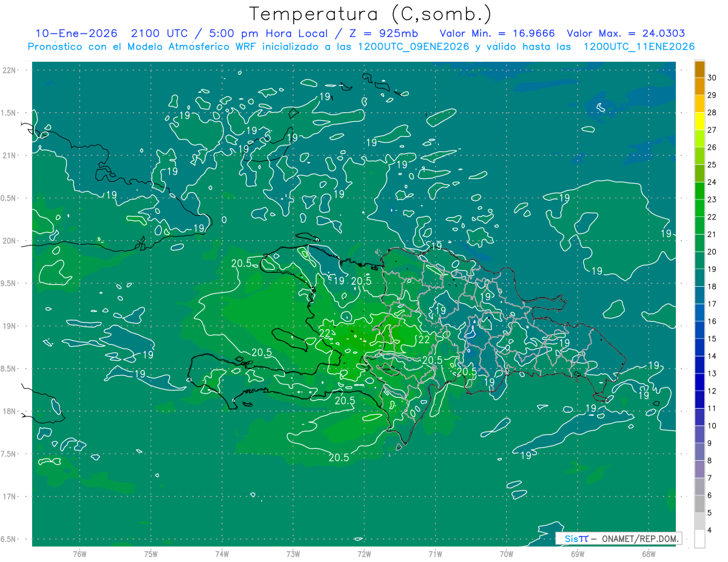Select the 20N latitude label
This screenshot has height=562, width=728.
coord(10,241)
